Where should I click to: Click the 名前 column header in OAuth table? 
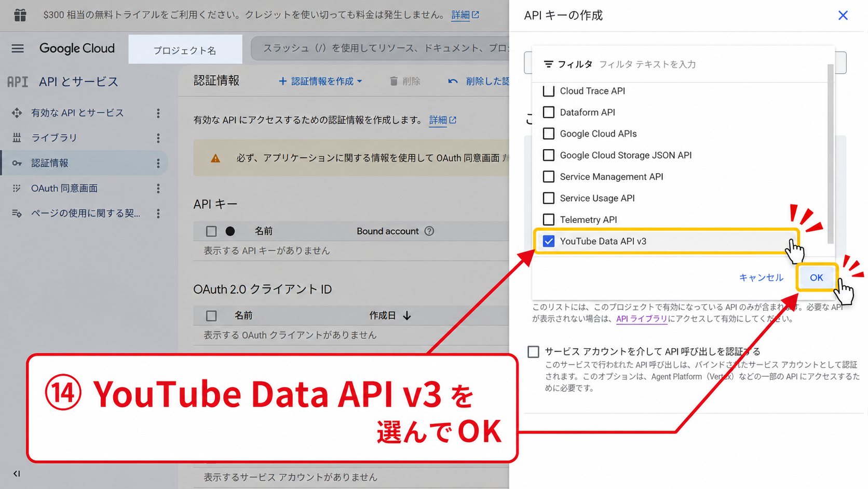pyautogui.click(x=243, y=316)
